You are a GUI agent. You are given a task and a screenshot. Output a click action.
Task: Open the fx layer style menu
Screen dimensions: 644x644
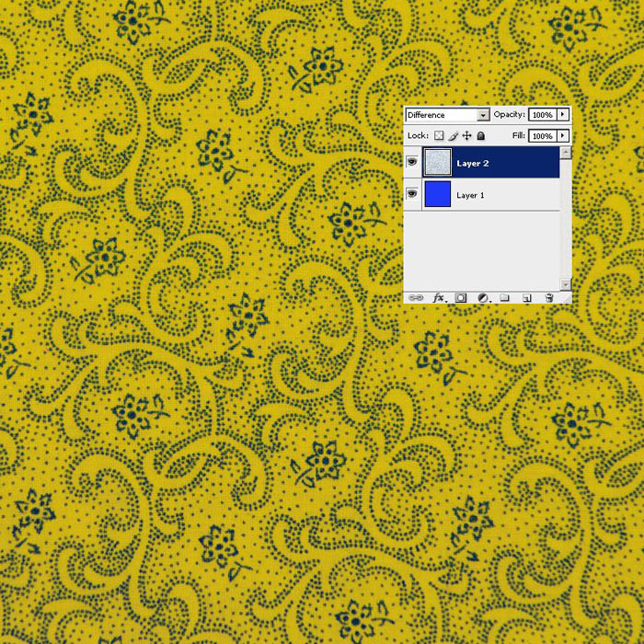coord(439,298)
